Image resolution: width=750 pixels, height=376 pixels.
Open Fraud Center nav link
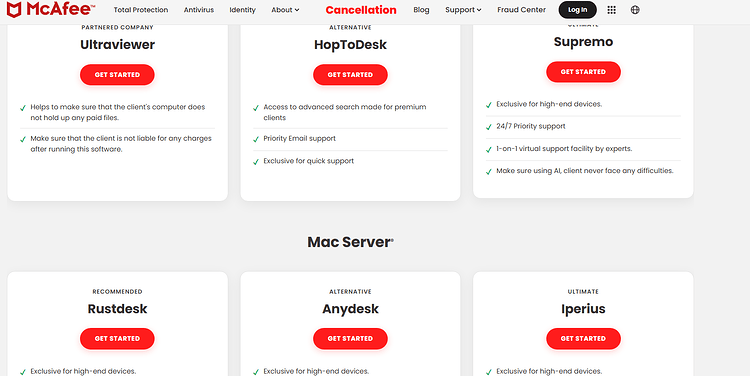point(521,10)
